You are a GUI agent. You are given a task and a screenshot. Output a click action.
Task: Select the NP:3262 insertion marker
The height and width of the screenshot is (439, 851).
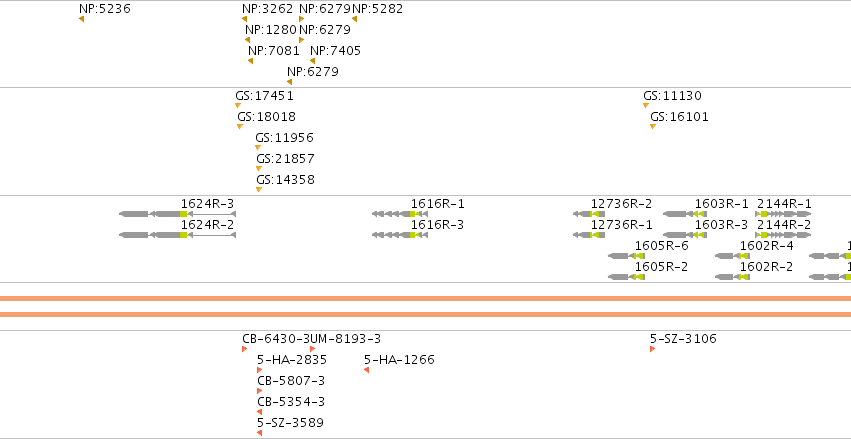[x=244, y=19]
